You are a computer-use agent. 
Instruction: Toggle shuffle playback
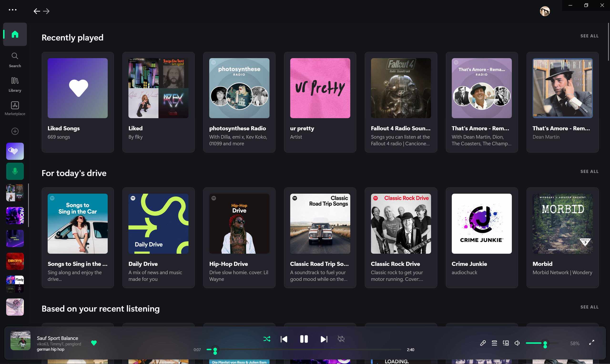(267, 339)
